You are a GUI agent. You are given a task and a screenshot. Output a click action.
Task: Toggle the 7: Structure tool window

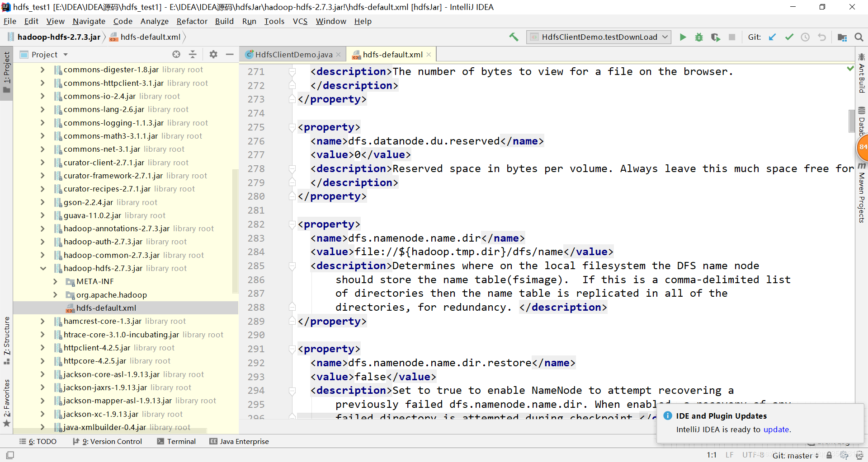6,341
